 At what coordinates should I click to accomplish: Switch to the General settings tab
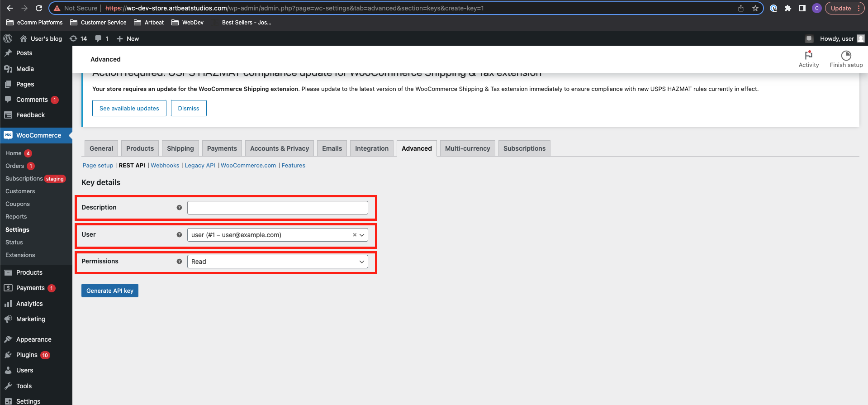point(101,148)
